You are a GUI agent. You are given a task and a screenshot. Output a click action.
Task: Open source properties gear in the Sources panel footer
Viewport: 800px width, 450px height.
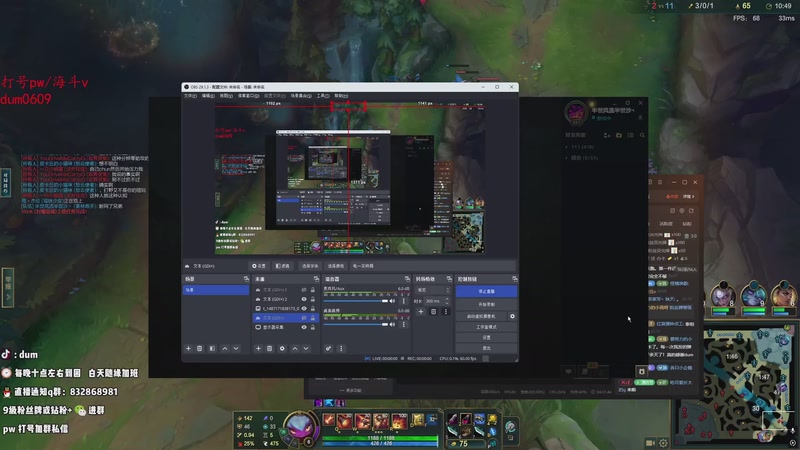tap(282, 348)
